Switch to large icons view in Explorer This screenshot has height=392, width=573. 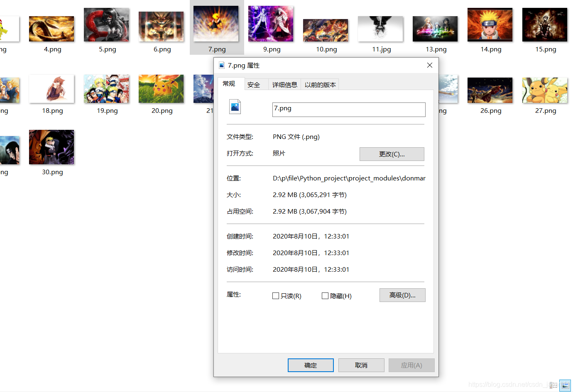565,385
